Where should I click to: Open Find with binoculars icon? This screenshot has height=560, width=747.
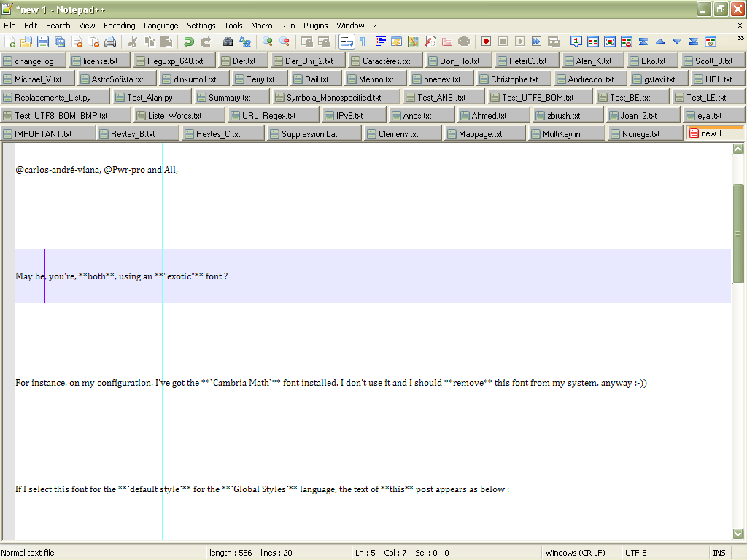[228, 42]
